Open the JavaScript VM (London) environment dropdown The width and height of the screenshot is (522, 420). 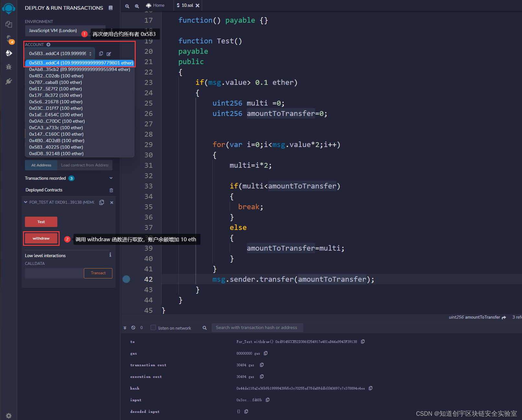click(x=65, y=31)
